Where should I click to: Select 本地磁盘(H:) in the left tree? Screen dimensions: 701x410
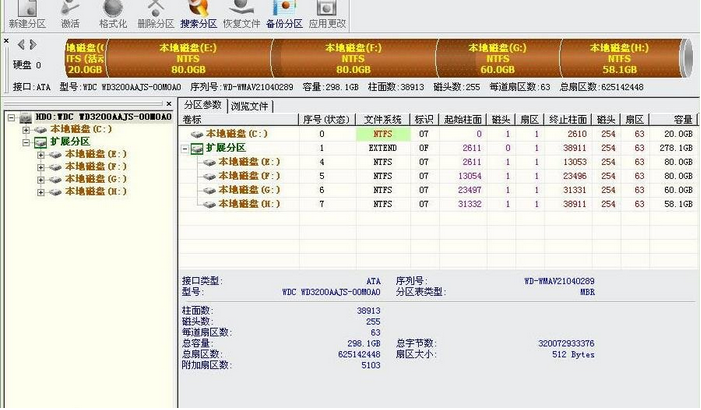[x=96, y=192]
